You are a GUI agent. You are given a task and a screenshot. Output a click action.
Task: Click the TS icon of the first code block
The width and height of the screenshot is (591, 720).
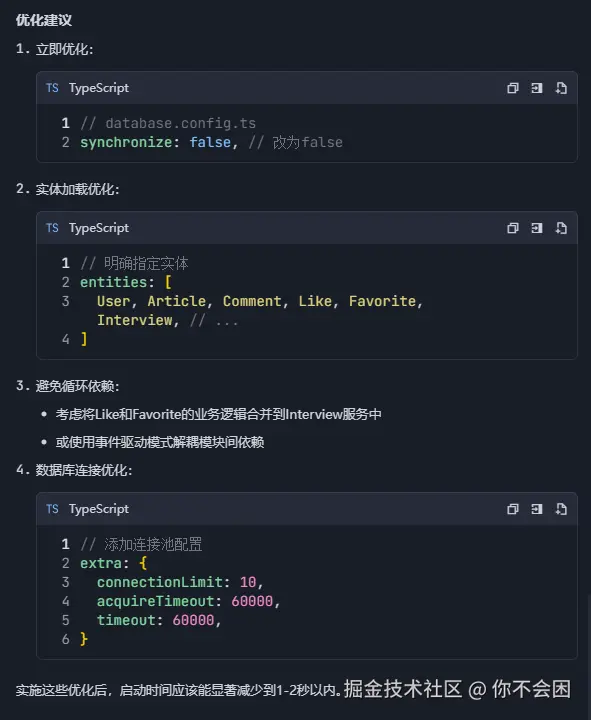(x=52, y=88)
